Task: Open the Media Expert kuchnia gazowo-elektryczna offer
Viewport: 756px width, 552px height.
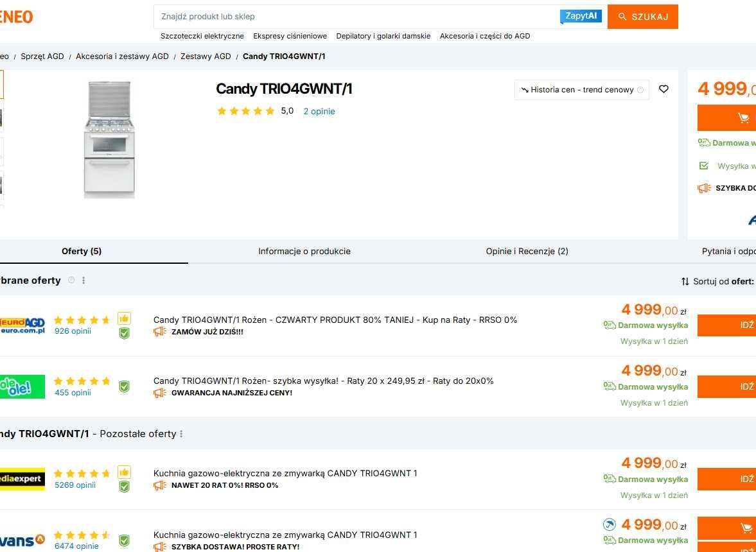Action: pyautogui.click(x=285, y=474)
